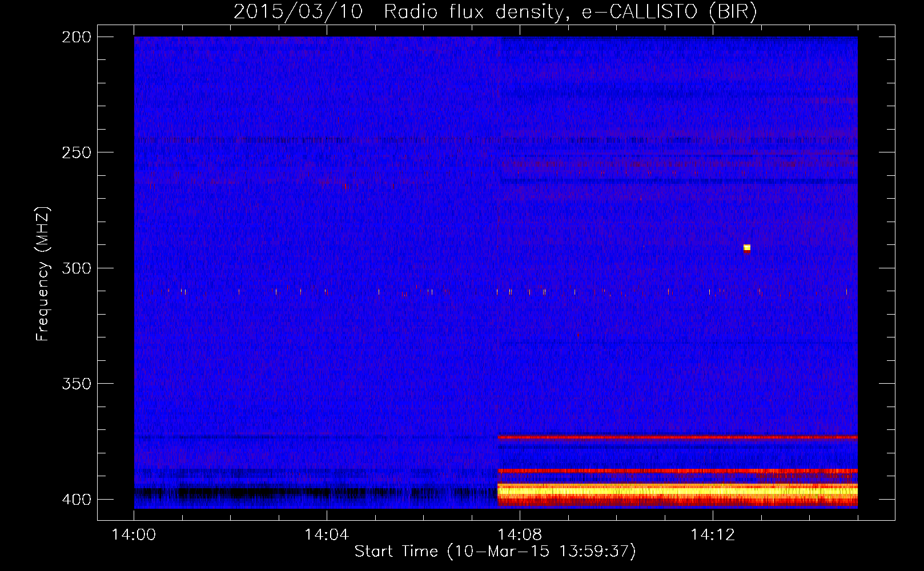Screen dimensions: 924x571
Task: Click the bright yellow spot near 290 MHz
Action: pyautogui.click(x=746, y=248)
